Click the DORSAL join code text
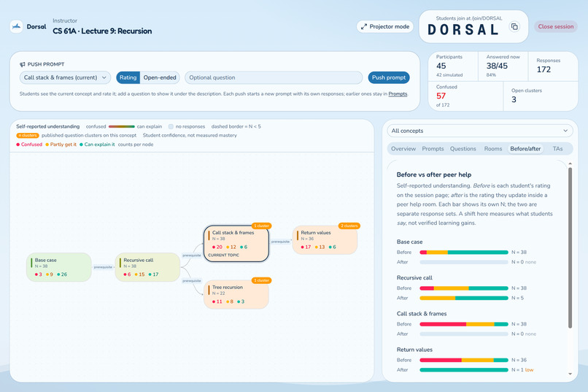Screen dimensions: 588x392 click(x=463, y=30)
